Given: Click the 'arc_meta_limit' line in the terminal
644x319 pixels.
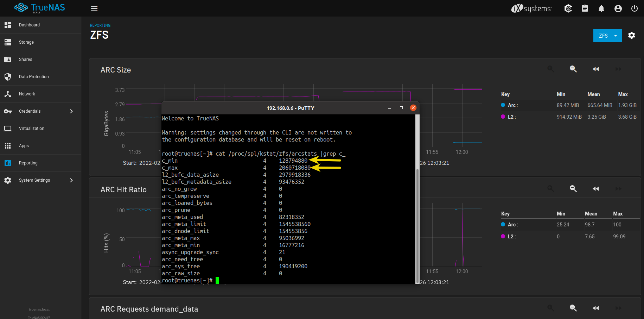Looking at the screenshot, I should (236, 224).
